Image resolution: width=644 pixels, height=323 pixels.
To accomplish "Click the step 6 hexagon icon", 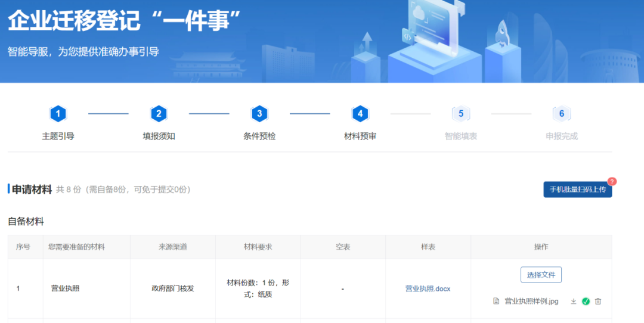I will (x=562, y=113).
